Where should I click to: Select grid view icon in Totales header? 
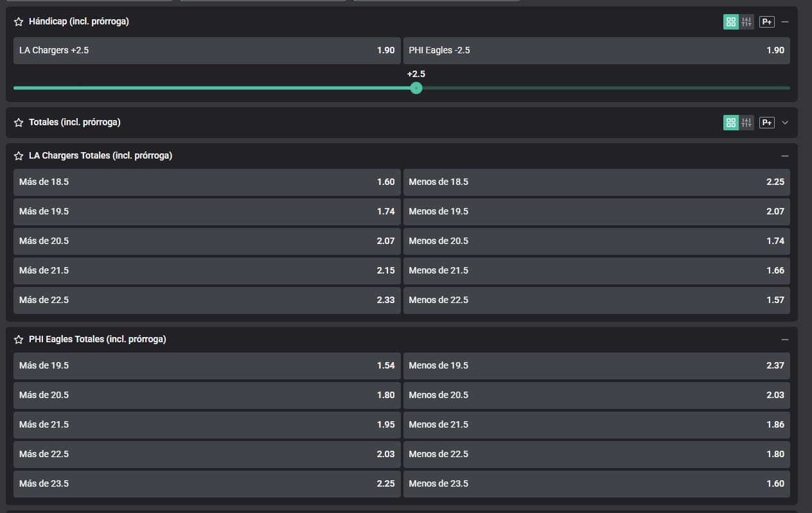[730, 122]
